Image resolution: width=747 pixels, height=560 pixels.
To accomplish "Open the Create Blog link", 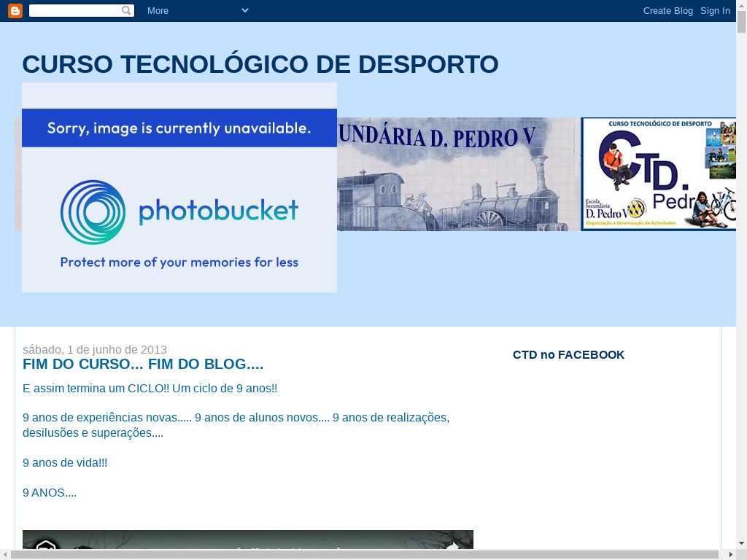I will click(668, 10).
